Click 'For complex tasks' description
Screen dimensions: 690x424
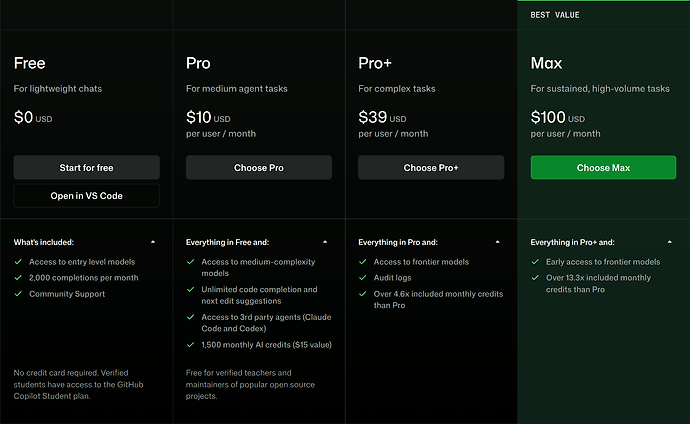pyautogui.click(x=397, y=89)
